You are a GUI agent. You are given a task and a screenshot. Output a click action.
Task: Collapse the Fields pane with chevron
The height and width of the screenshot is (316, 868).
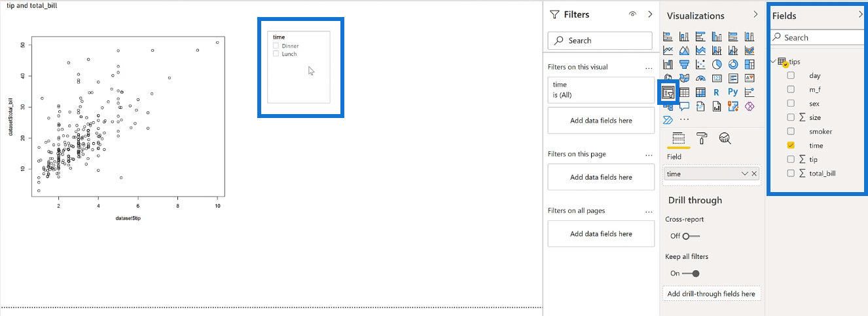[x=860, y=14]
